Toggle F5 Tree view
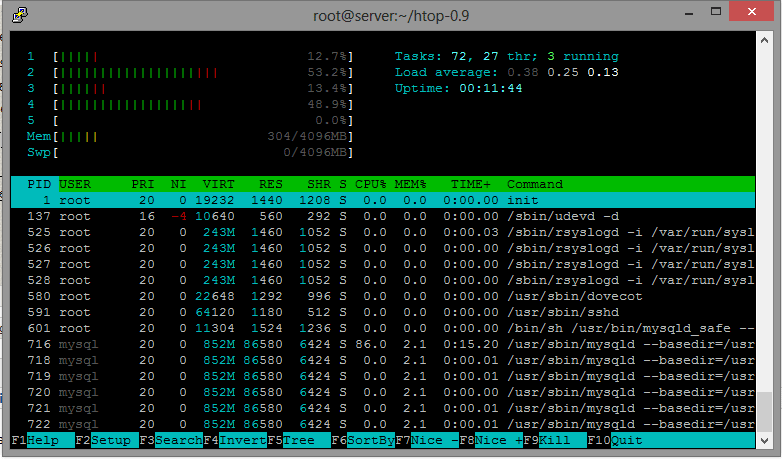The height and width of the screenshot is (459, 782). (299, 441)
